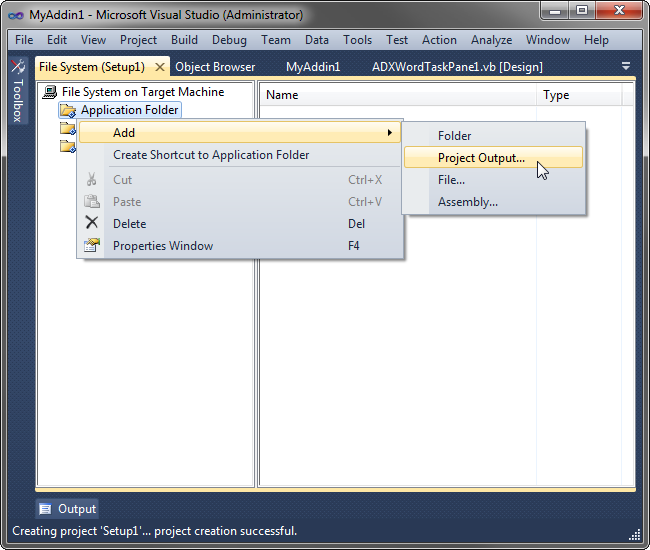This screenshot has width=650, height=550.
Task: Click the Paste context menu entry
Action: (240, 201)
